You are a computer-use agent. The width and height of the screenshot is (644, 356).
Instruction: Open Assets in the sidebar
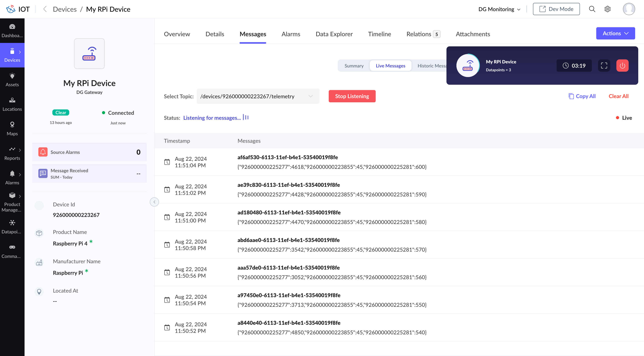12,80
